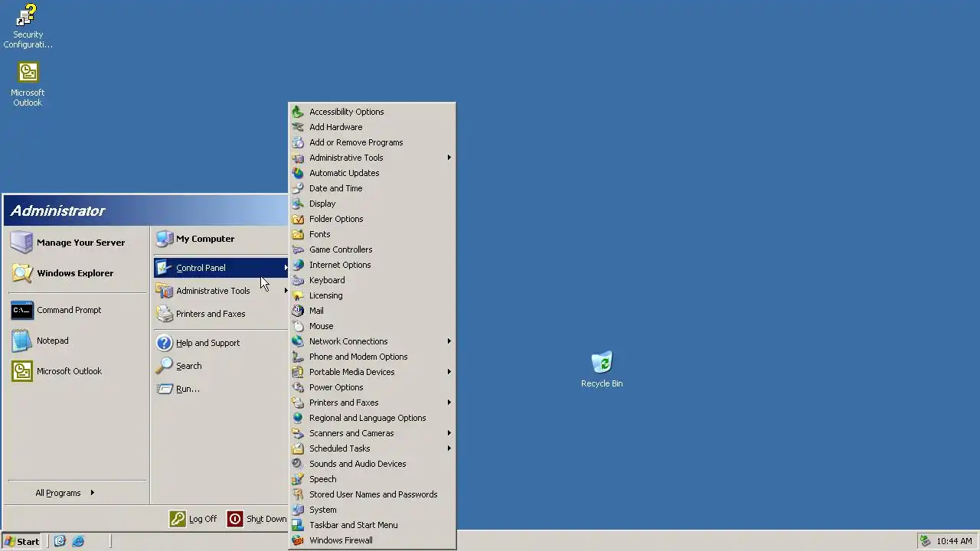The height and width of the screenshot is (551, 980).
Task: Open Recycle Bin desktop icon
Action: pyautogui.click(x=602, y=363)
